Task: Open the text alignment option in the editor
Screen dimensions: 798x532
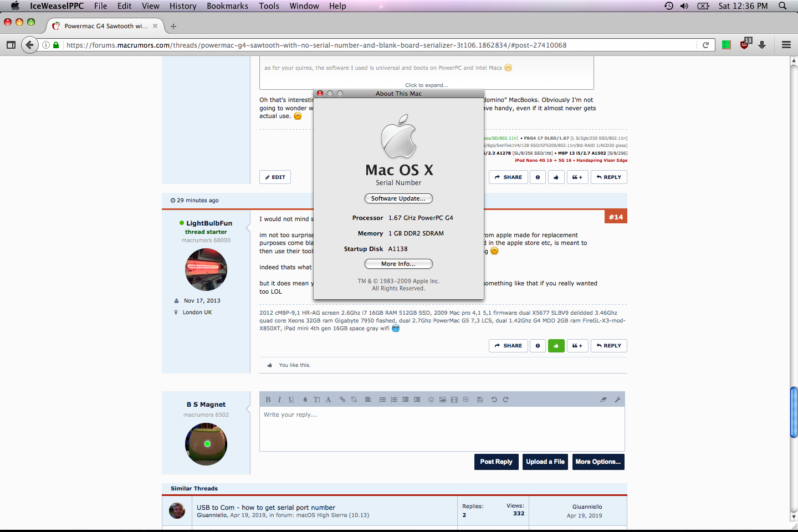Action: pyautogui.click(x=368, y=400)
